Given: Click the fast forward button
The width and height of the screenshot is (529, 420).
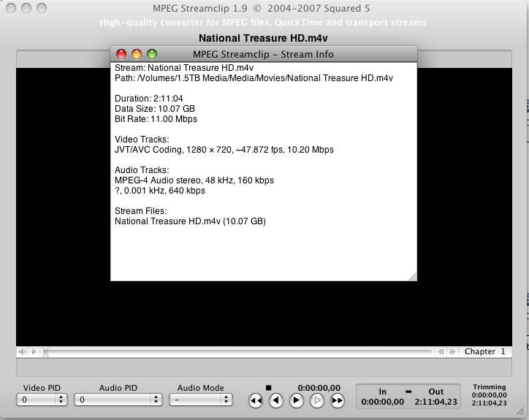Looking at the screenshot, I should click(x=337, y=401).
